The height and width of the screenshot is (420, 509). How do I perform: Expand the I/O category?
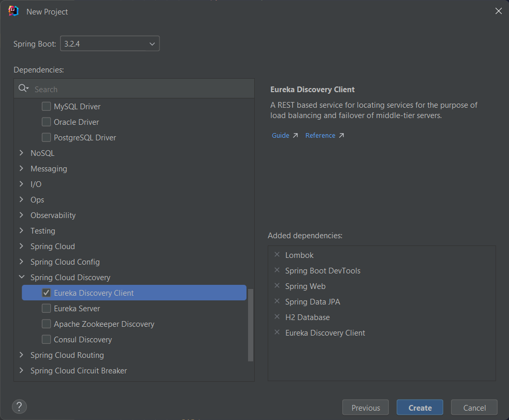(21, 184)
